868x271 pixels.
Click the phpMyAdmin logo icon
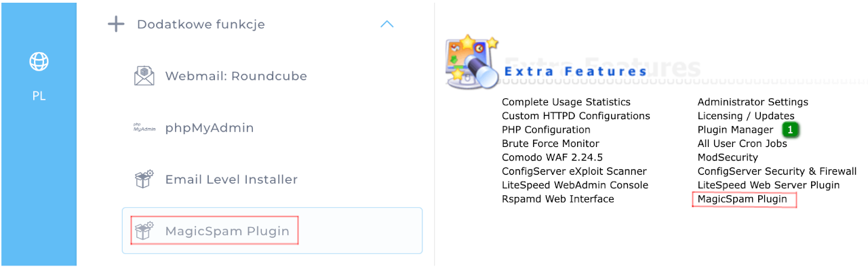click(x=144, y=128)
